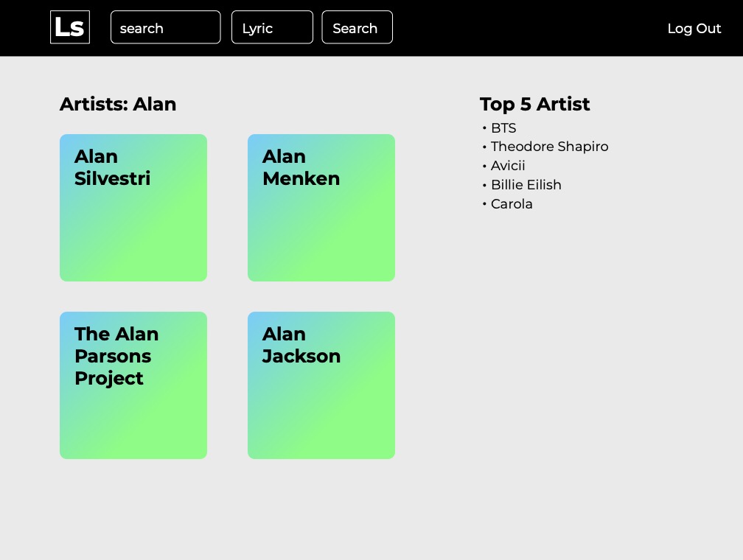Open the Alan Menken artist card
This screenshot has height=560, width=743.
(321, 208)
